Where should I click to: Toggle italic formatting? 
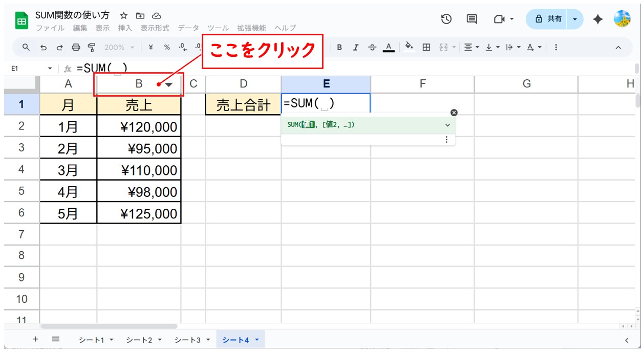pos(356,48)
